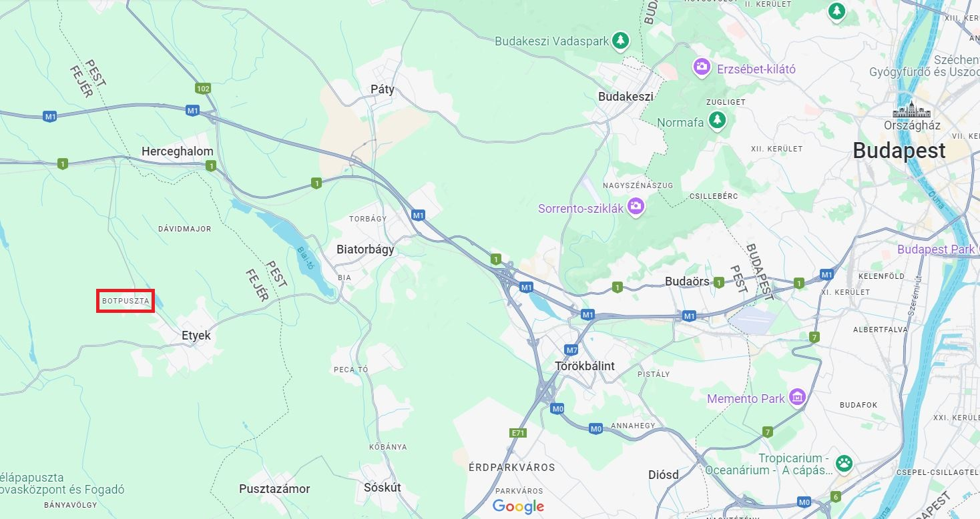Select the Tropicarium paw print icon
Screen dimensions: 980x519
tap(844, 463)
